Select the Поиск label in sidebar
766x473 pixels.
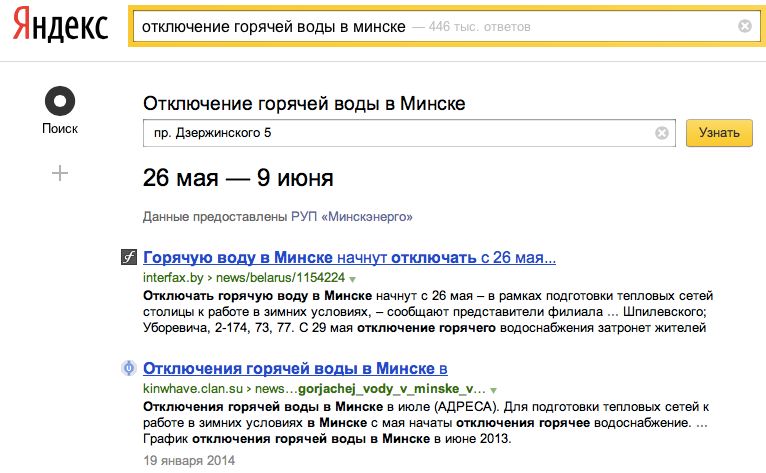coord(59,128)
